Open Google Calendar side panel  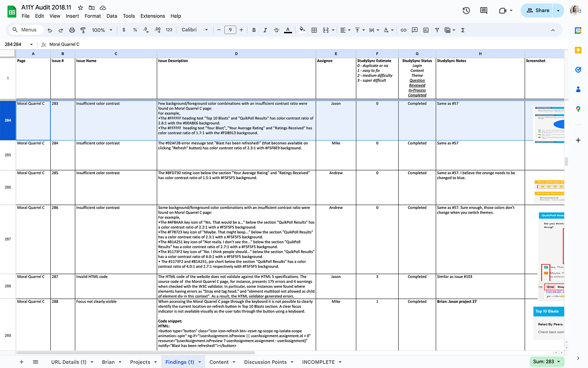(578, 30)
